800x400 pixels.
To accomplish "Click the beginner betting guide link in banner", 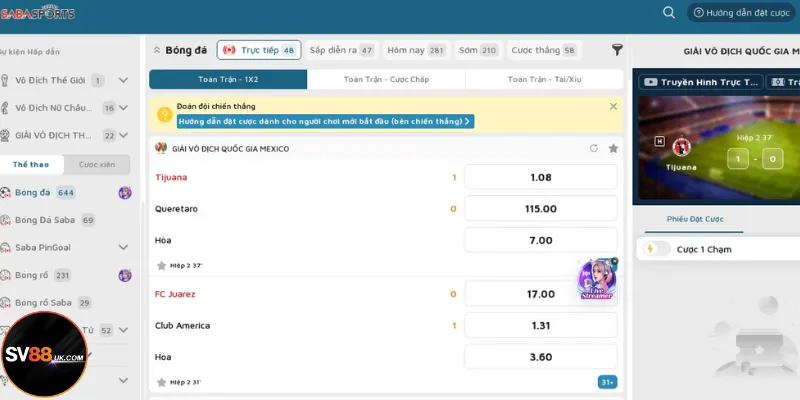I will pos(324,121).
